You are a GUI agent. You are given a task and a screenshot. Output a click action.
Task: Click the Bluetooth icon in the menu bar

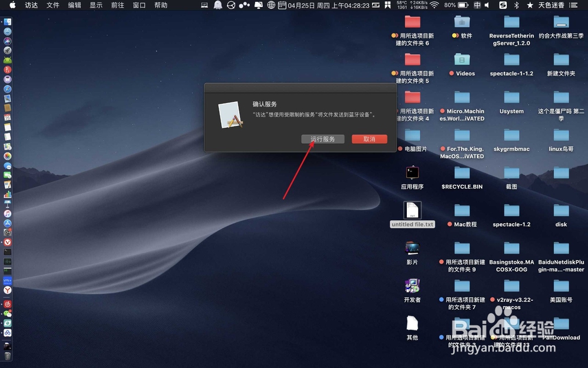click(x=516, y=5)
